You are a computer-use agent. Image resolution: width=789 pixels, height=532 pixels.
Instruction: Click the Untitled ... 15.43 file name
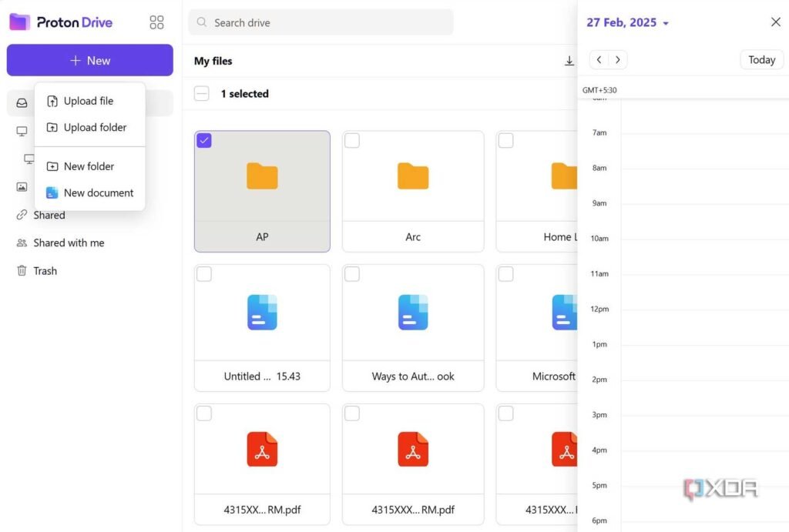click(x=262, y=376)
